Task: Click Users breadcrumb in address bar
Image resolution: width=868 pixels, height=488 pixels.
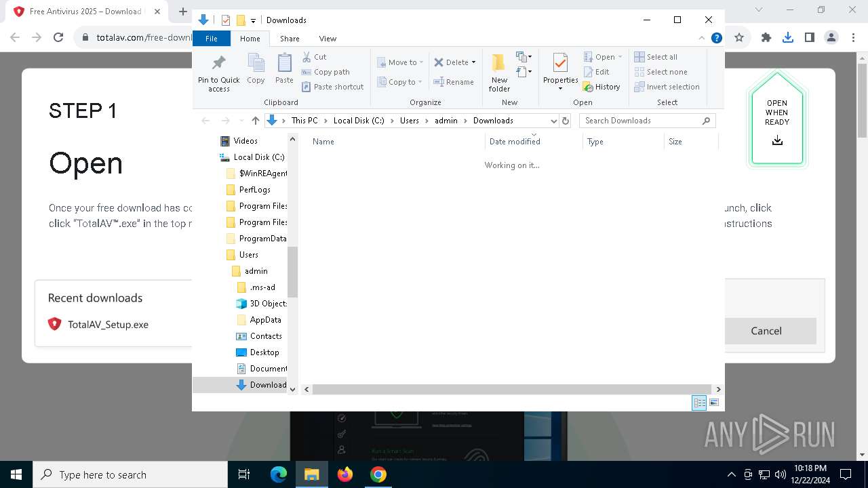Action: pyautogui.click(x=410, y=121)
